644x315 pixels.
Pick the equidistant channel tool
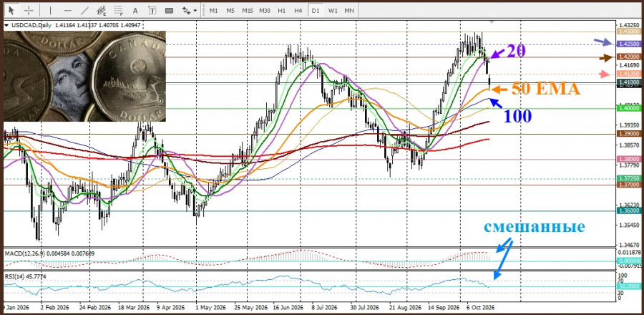coord(102,10)
